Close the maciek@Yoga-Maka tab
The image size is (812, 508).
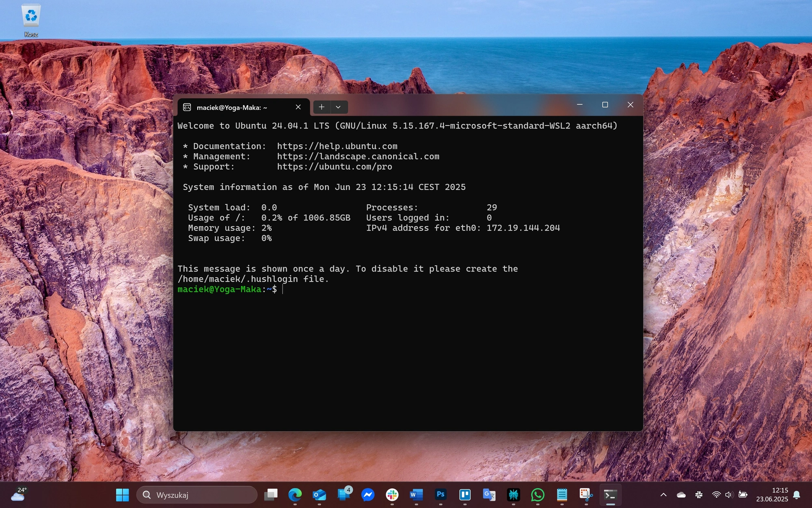point(298,107)
